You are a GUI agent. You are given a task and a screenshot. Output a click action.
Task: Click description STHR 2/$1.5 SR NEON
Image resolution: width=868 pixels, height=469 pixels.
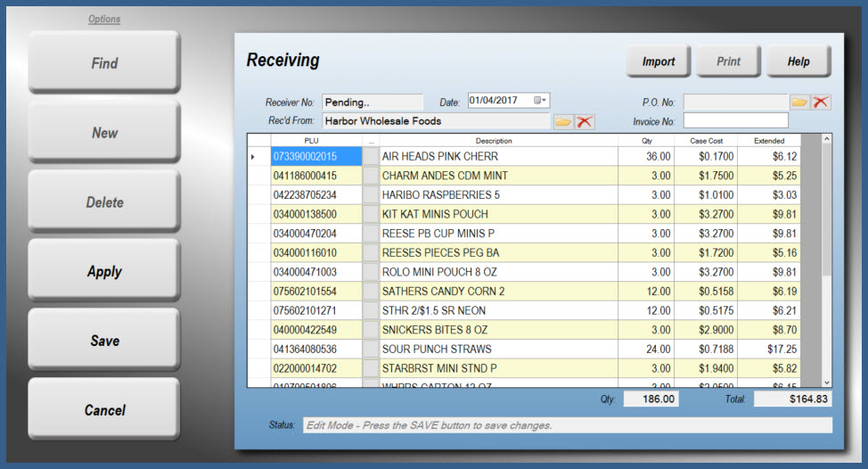pos(499,310)
